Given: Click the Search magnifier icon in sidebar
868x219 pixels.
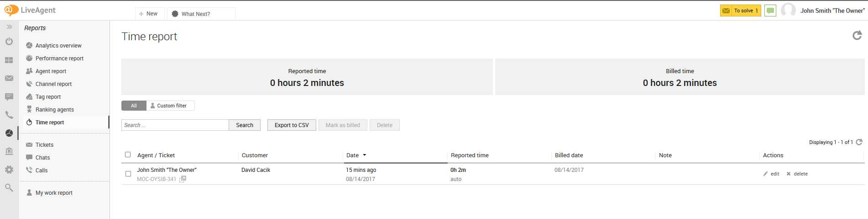Looking at the screenshot, I should (9, 187).
